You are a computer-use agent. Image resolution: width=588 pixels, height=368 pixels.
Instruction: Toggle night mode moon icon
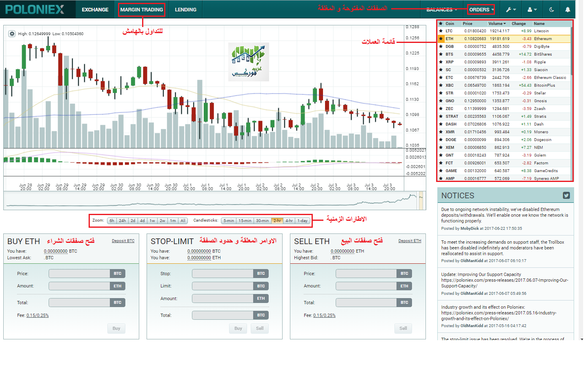click(x=552, y=9)
